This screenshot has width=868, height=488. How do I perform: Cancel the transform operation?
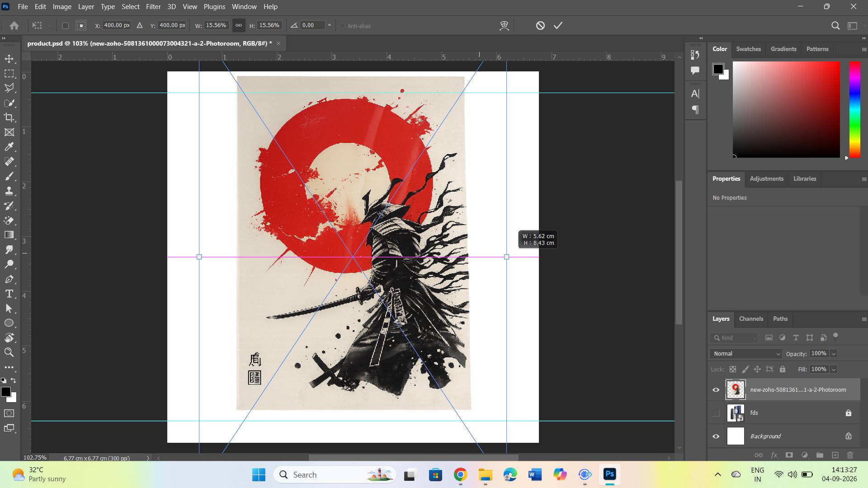(540, 26)
